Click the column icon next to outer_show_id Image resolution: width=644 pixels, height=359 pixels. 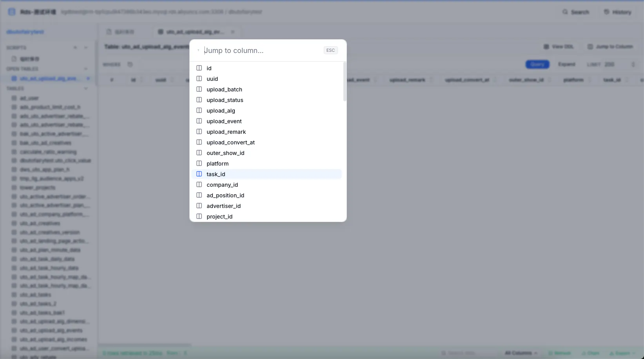[199, 153]
